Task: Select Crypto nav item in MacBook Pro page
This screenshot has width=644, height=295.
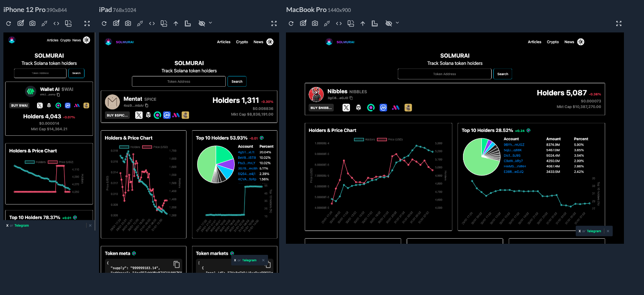Action: (553, 42)
